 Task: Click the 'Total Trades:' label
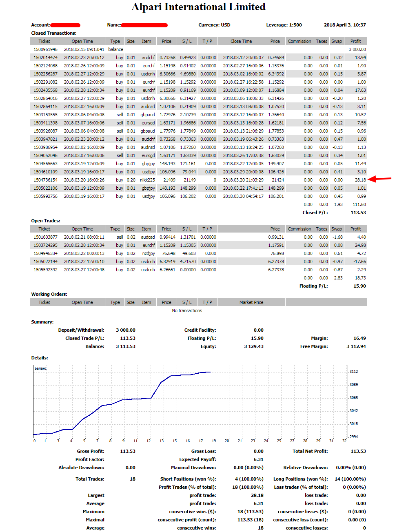point(90,479)
